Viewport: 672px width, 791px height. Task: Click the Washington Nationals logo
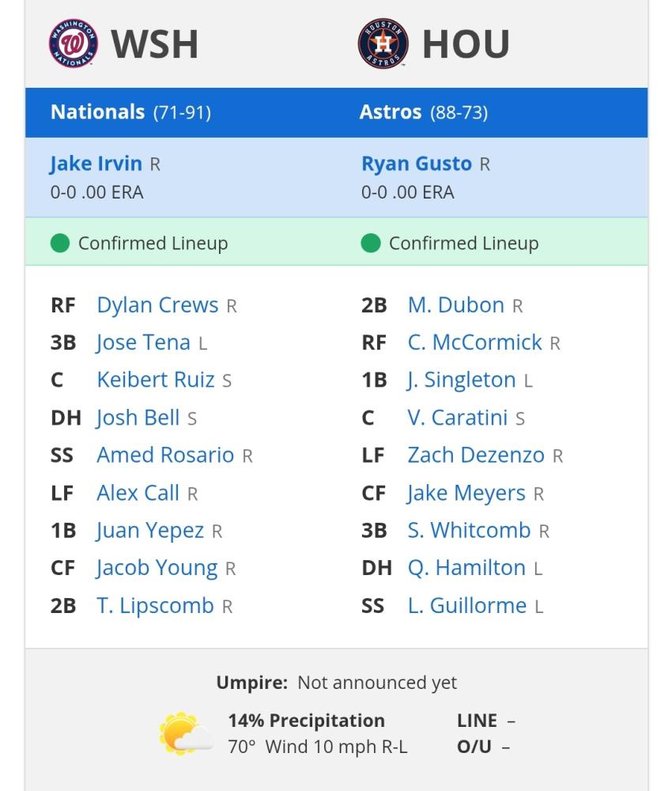tap(73, 44)
